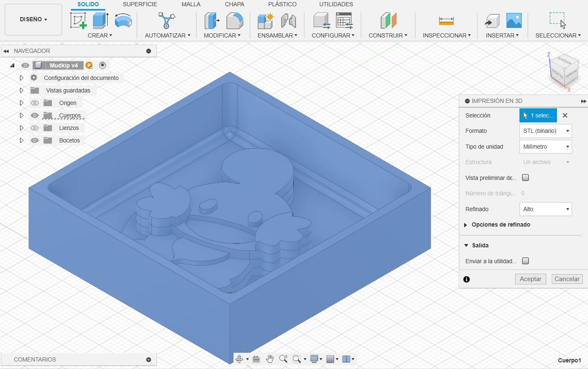Click the Configure Model icon
588x369 pixels.
click(322, 20)
